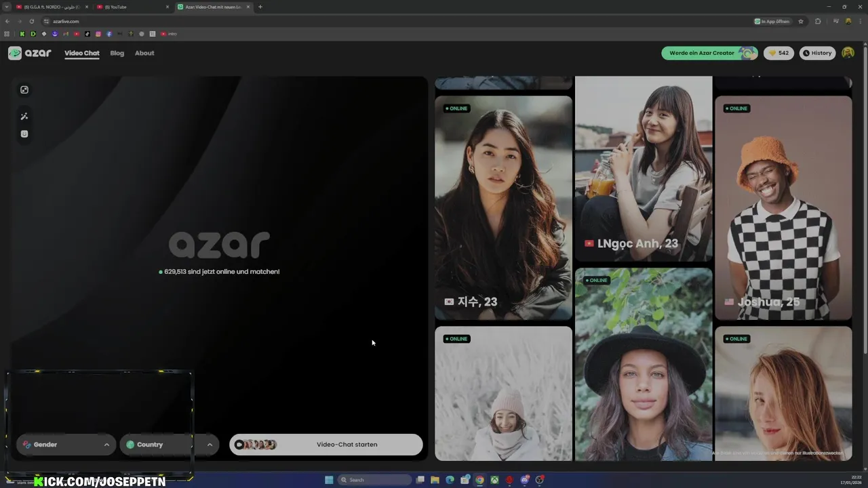Screen dimensions: 868x488
Task: Open the Instagram bookmark
Action: pyautogui.click(x=98, y=33)
